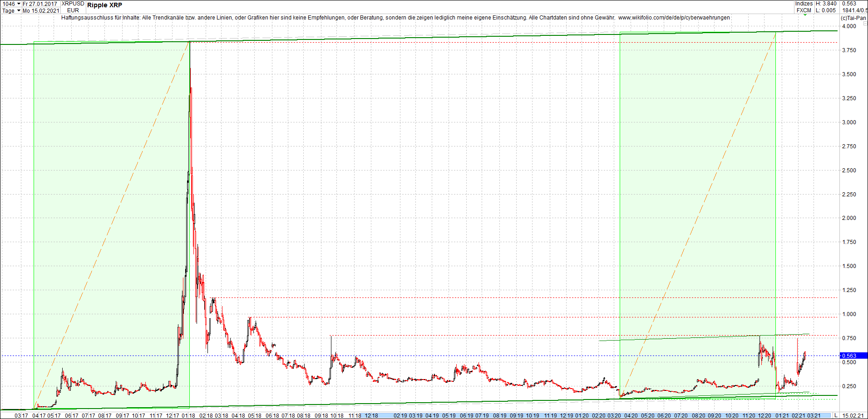
Task: Click the (c)Tai-Pan logo label
Action: (x=853, y=18)
